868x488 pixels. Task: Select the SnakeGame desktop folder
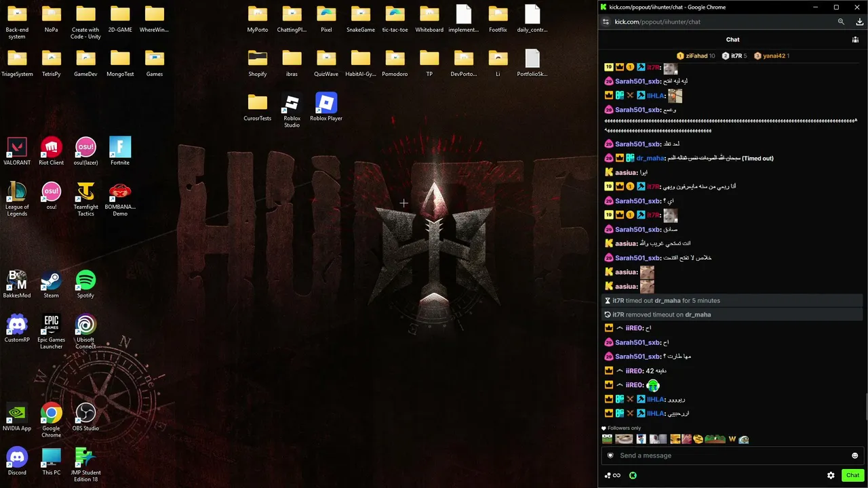[361, 18]
